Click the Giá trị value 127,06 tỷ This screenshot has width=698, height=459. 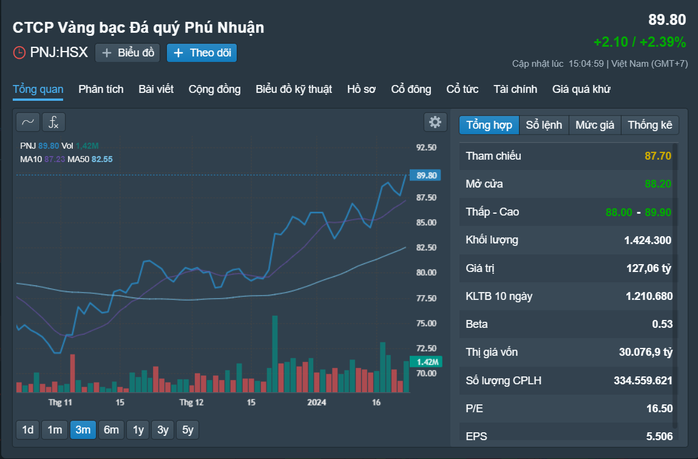(x=649, y=268)
